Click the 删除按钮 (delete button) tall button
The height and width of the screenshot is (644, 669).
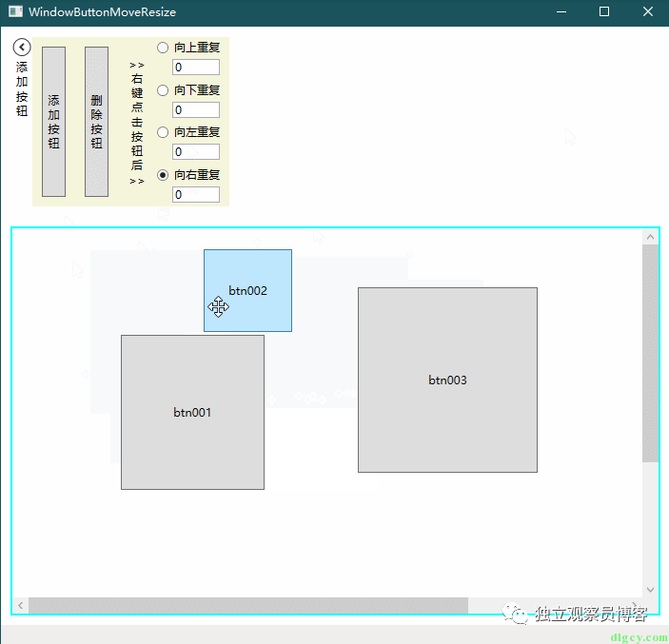96,122
